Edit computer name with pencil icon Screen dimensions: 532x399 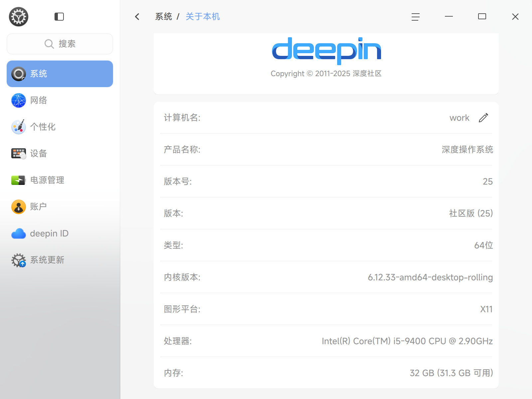coord(483,118)
